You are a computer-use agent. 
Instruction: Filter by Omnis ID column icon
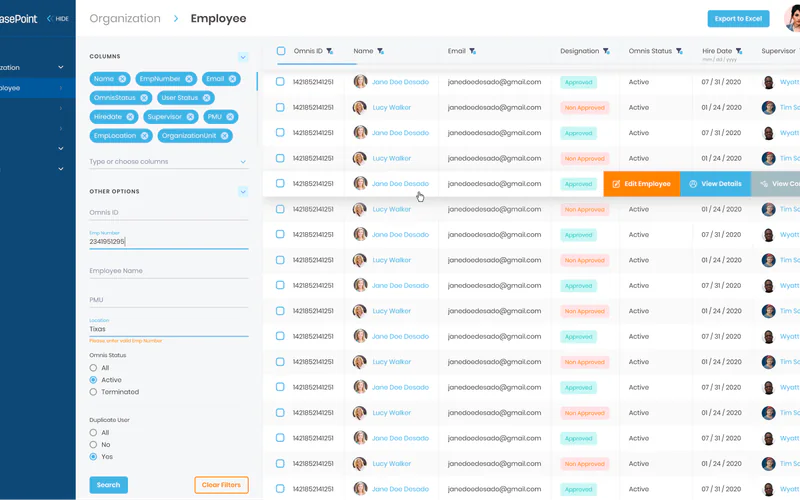[330, 51]
